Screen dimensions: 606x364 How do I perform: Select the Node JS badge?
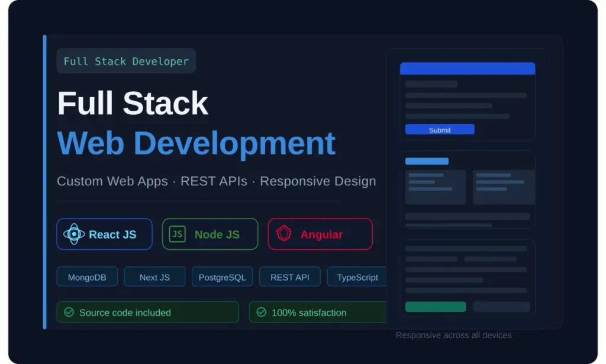point(210,234)
